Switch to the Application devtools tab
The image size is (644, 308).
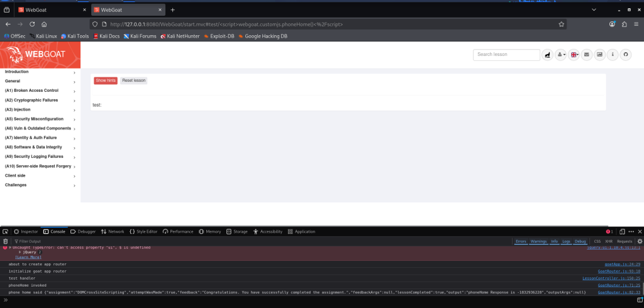coord(301,231)
